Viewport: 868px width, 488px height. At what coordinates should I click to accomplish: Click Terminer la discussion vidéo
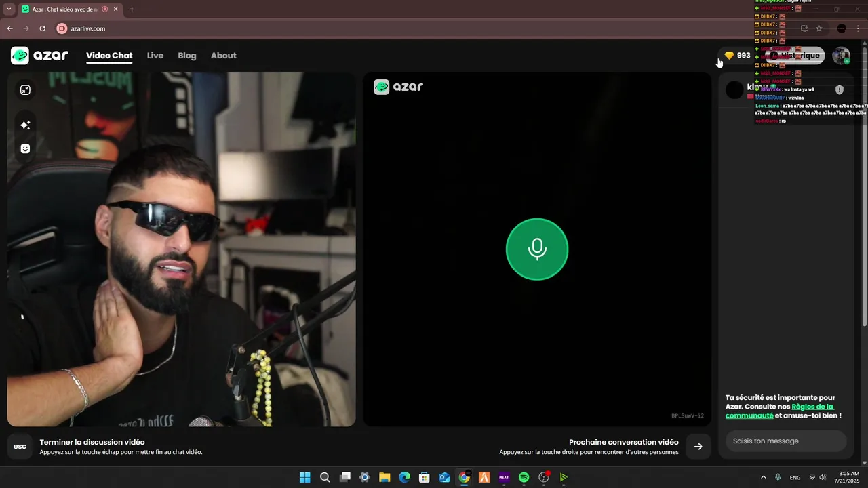(x=92, y=442)
